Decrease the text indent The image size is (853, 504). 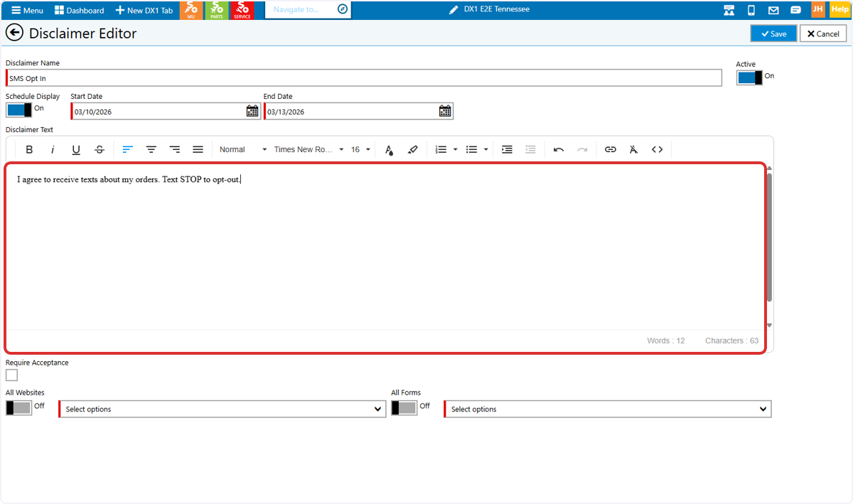pos(530,149)
